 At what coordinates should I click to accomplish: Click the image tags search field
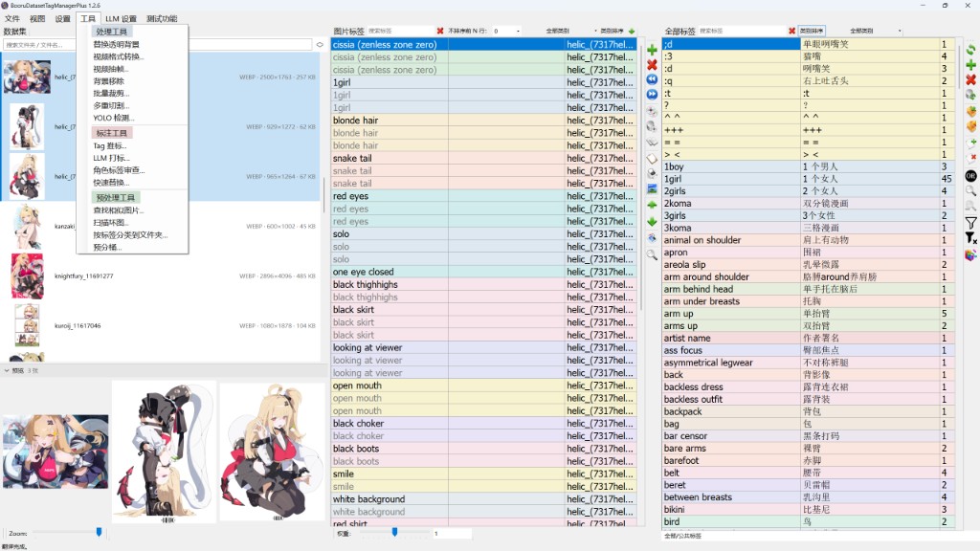[x=400, y=31]
